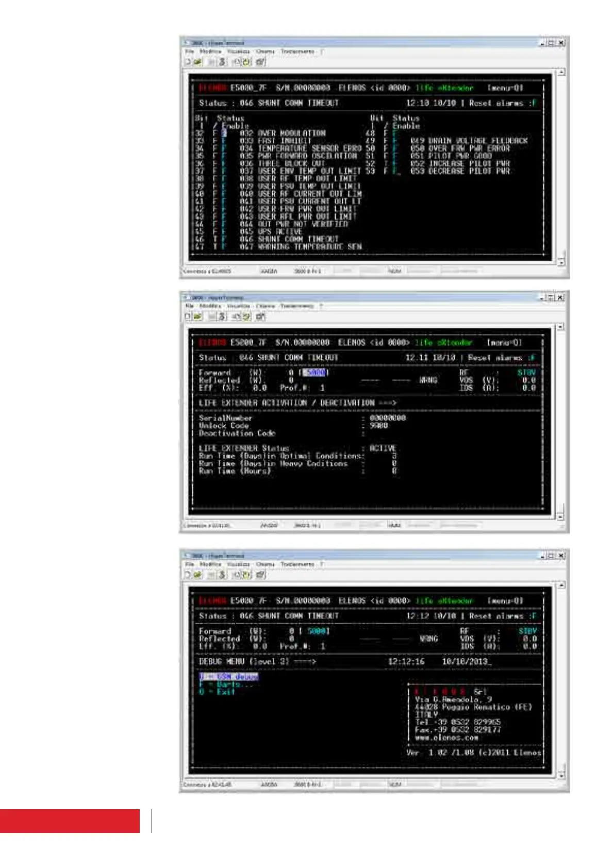Click SerialNumber value 00000000

click(x=388, y=418)
